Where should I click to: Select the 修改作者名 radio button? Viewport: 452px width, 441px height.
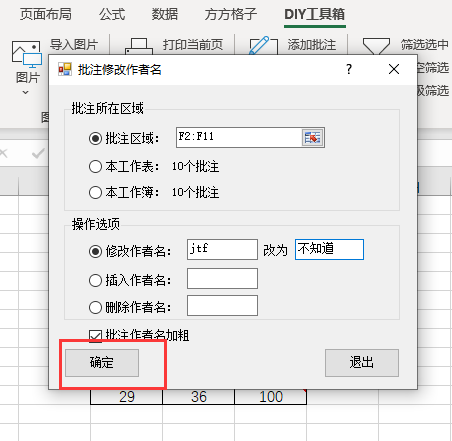[95, 251]
